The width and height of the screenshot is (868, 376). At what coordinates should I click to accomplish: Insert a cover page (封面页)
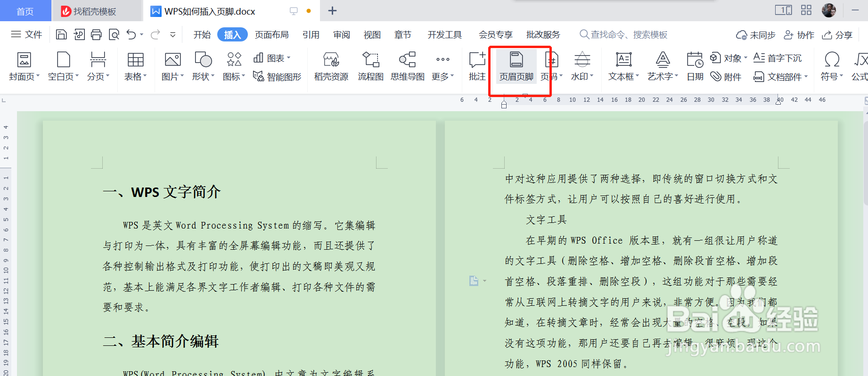tap(24, 66)
